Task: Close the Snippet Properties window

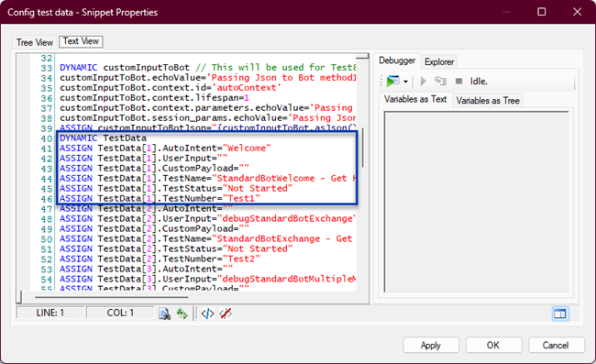Action: (577, 12)
